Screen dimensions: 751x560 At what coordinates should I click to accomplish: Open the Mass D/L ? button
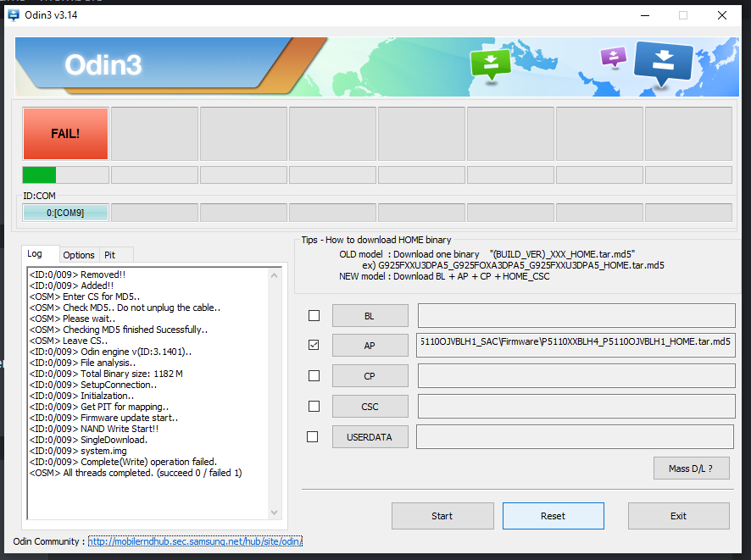691,469
